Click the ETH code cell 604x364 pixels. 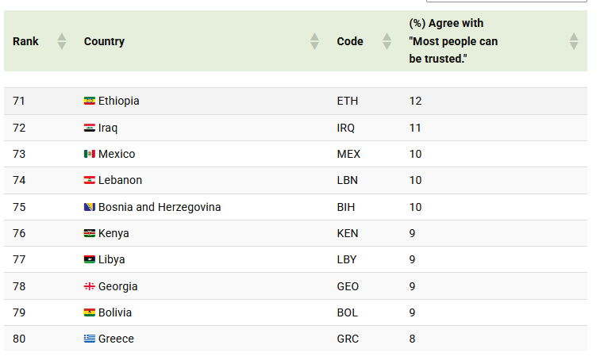[x=348, y=102]
